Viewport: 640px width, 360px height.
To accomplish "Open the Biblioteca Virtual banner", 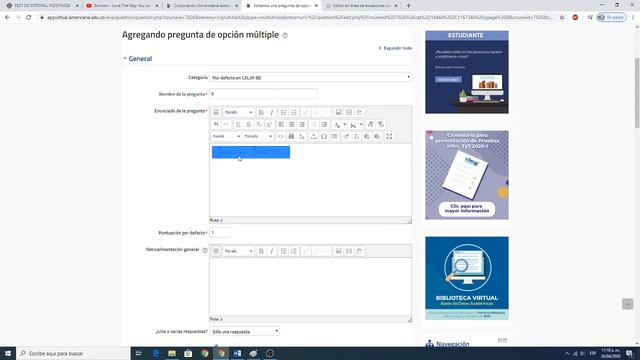I will [467, 278].
